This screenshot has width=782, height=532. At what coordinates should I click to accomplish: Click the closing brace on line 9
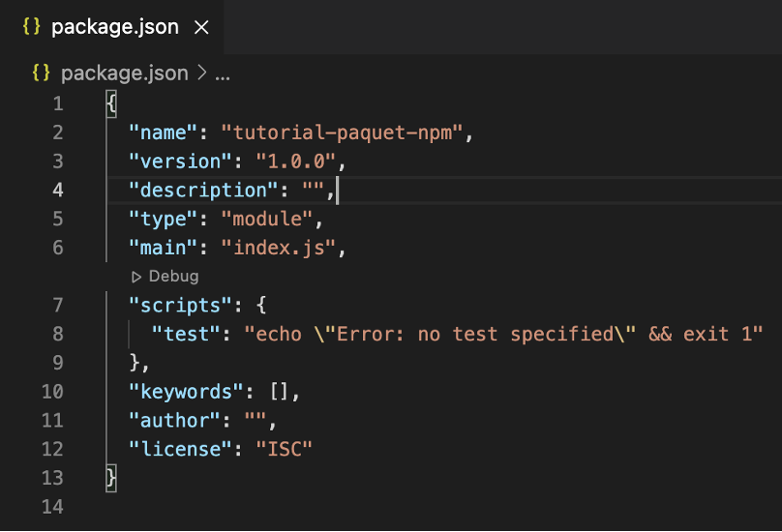tap(135, 363)
